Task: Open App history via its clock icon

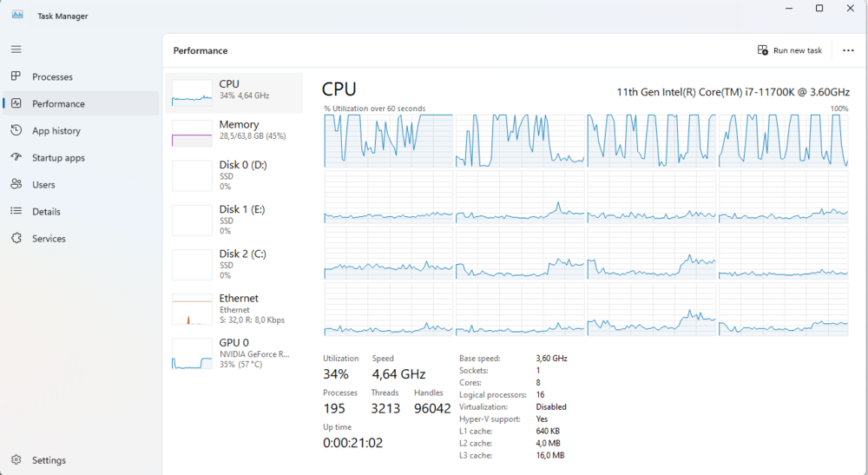Action: pos(16,130)
